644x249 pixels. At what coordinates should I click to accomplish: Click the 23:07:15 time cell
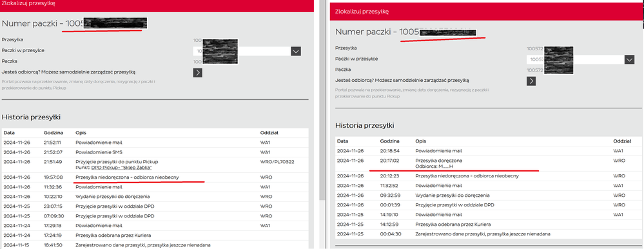click(53, 206)
